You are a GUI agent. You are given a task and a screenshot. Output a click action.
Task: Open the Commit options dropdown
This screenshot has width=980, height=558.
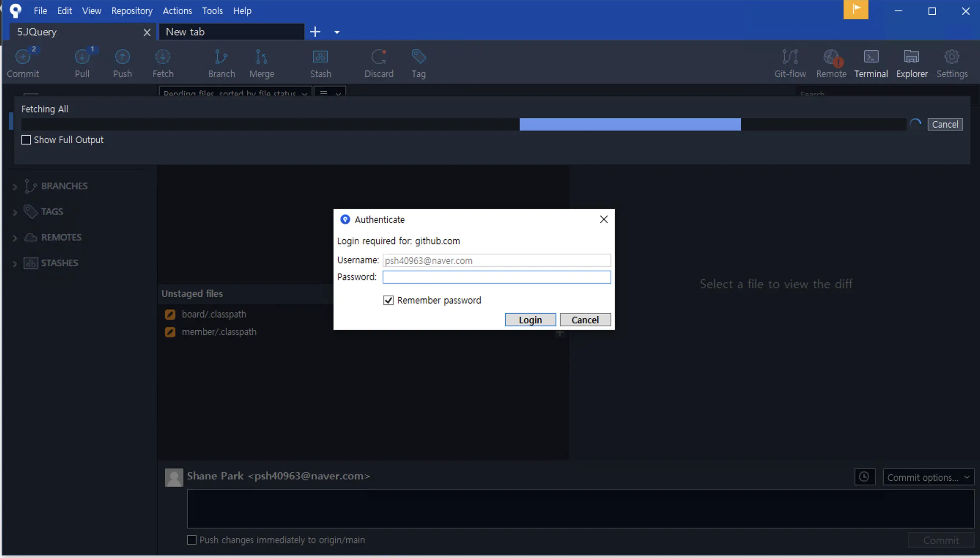928,477
